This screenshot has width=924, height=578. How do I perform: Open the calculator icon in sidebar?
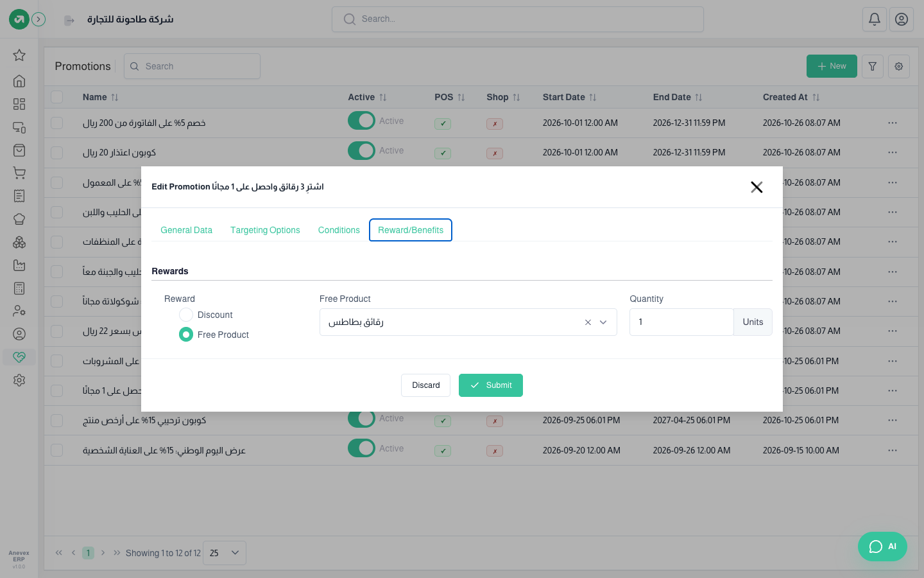click(x=19, y=288)
